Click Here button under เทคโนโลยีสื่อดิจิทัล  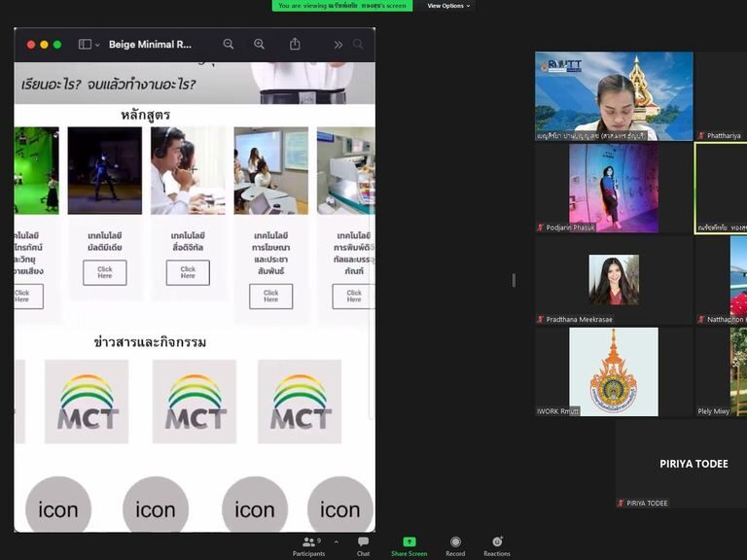pos(188,272)
